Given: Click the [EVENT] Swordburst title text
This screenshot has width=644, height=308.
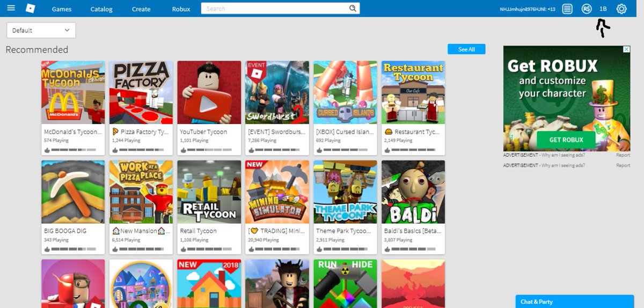Looking at the screenshot, I should (277, 132).
